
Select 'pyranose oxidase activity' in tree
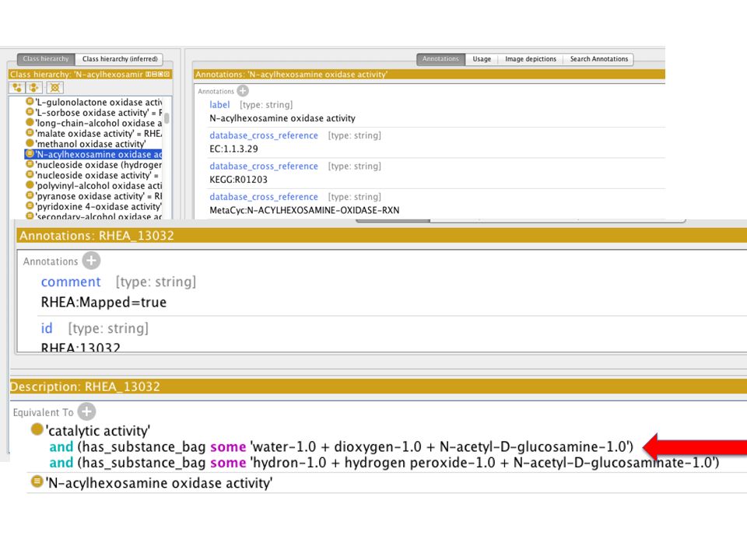pos(94,196)
